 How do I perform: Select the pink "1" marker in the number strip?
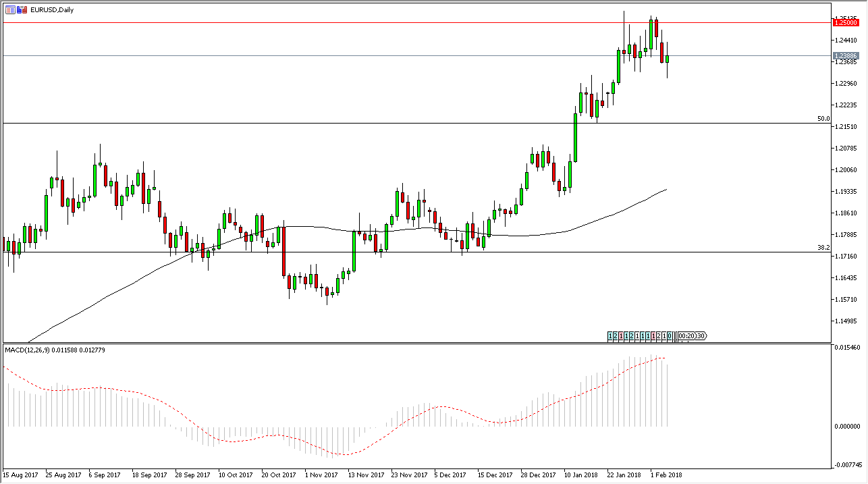[x=620, y=336]
